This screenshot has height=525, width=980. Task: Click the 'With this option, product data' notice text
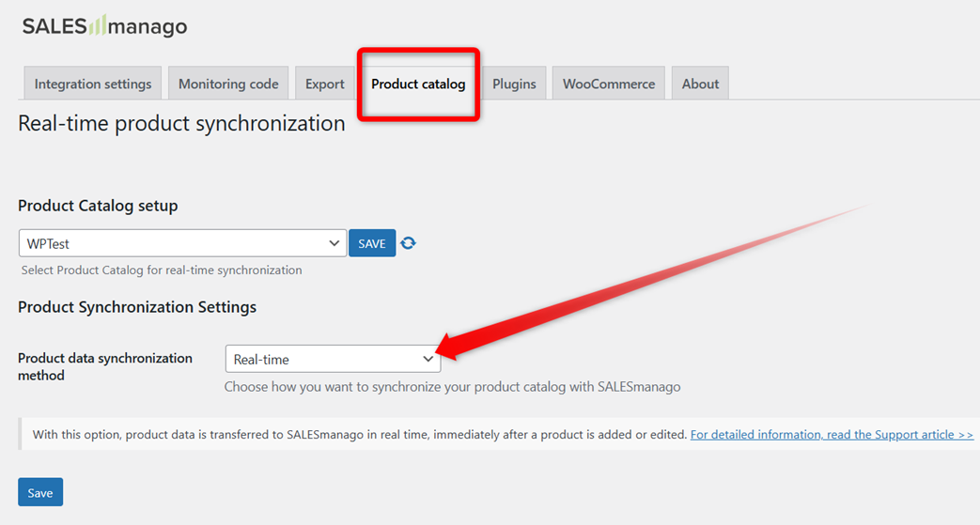coord(360,435)
